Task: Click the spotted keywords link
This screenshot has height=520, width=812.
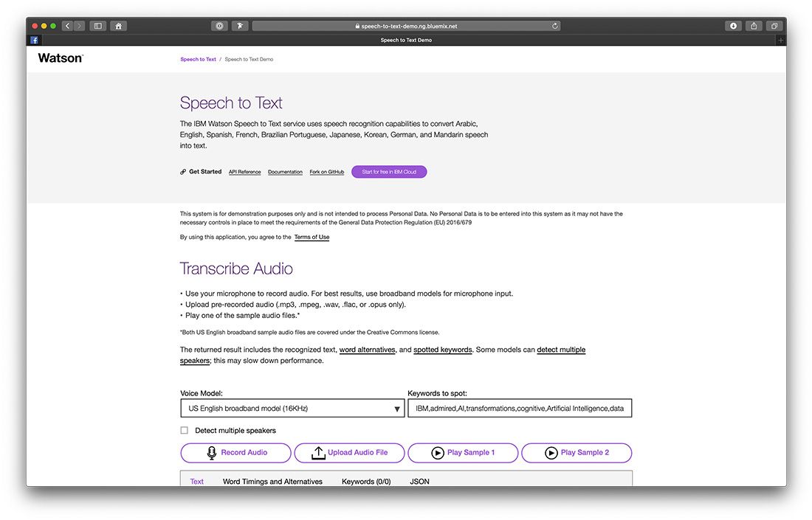Action: point(443,350)
